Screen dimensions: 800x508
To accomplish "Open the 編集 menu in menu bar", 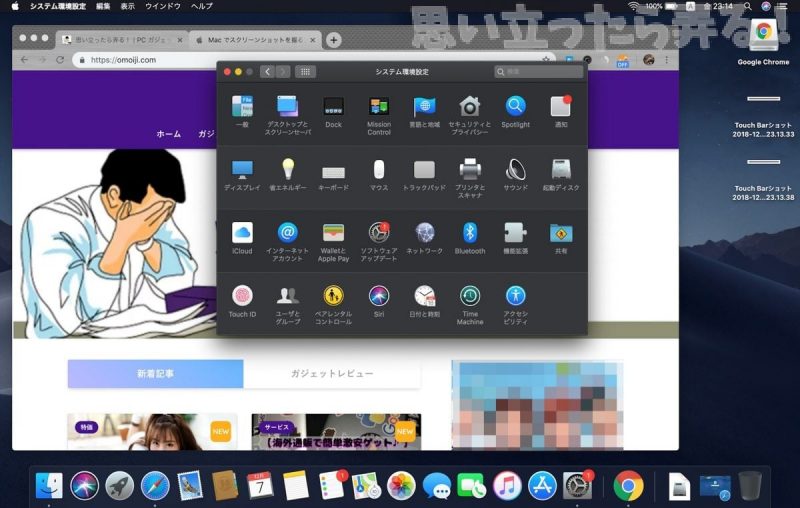I will coord(103,6).
